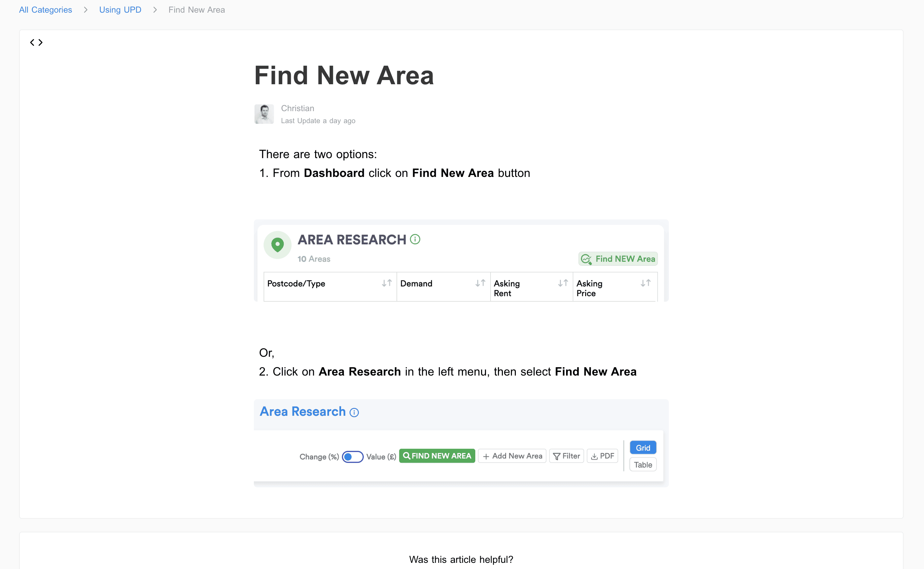Viewport: 924px width, 569px height.
Task: Go to Using UPD breadcrumb
Action: [120, 10]
